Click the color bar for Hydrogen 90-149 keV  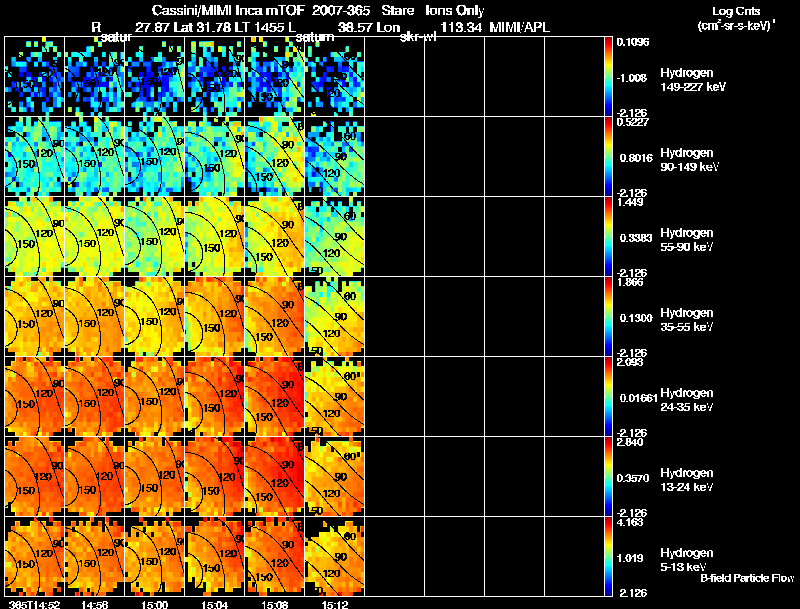click(x=608, y=157)
